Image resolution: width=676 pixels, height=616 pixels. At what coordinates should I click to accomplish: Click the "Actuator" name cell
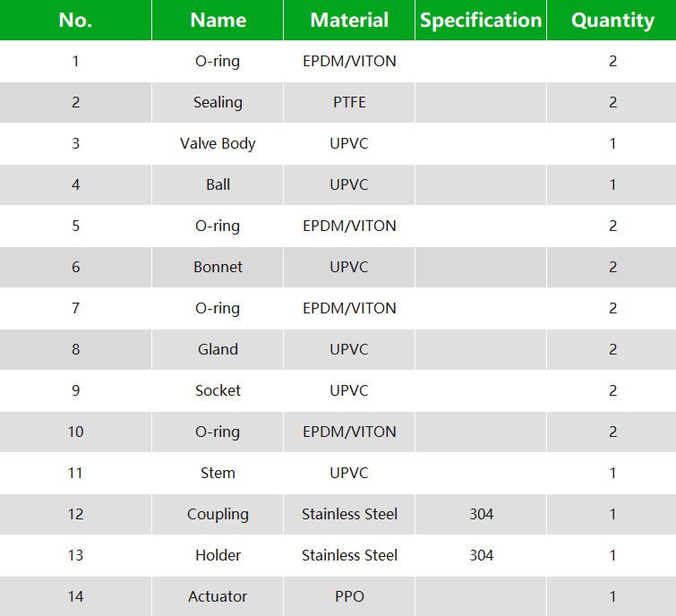(218, 596)
